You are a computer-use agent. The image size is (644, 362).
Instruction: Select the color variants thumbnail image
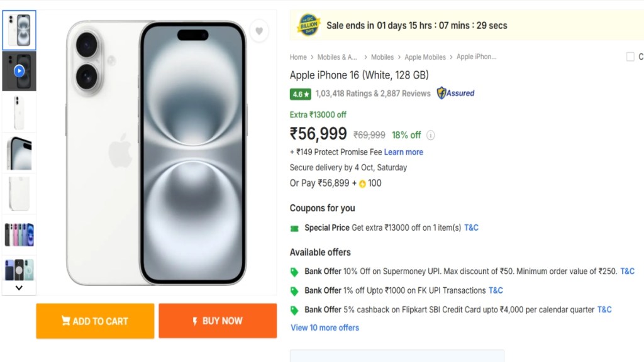(x=19, y=234)
